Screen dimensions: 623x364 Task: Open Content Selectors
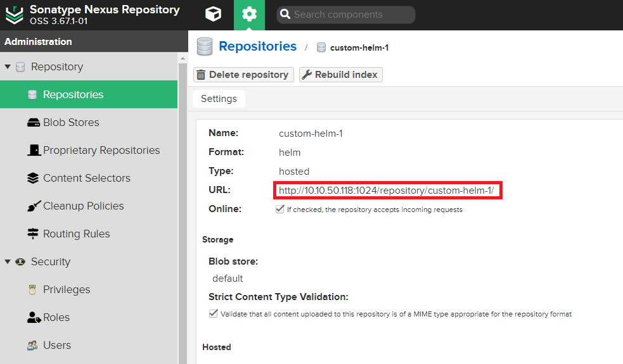(x=87, y=178)
